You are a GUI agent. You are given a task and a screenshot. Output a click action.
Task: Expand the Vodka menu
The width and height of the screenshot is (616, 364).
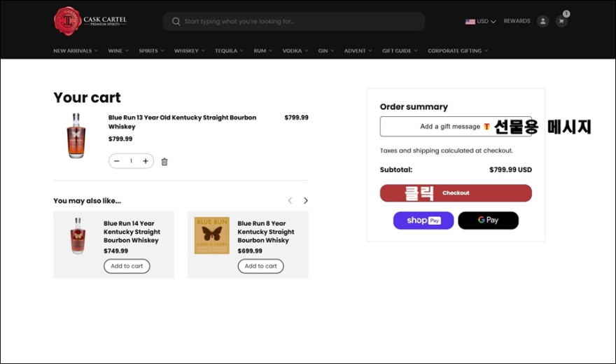click(295, 50)
